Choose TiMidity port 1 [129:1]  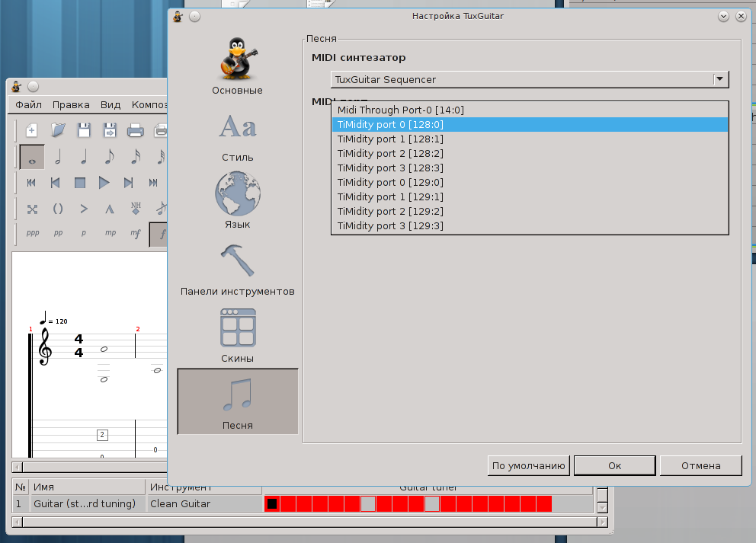(530, 196)
